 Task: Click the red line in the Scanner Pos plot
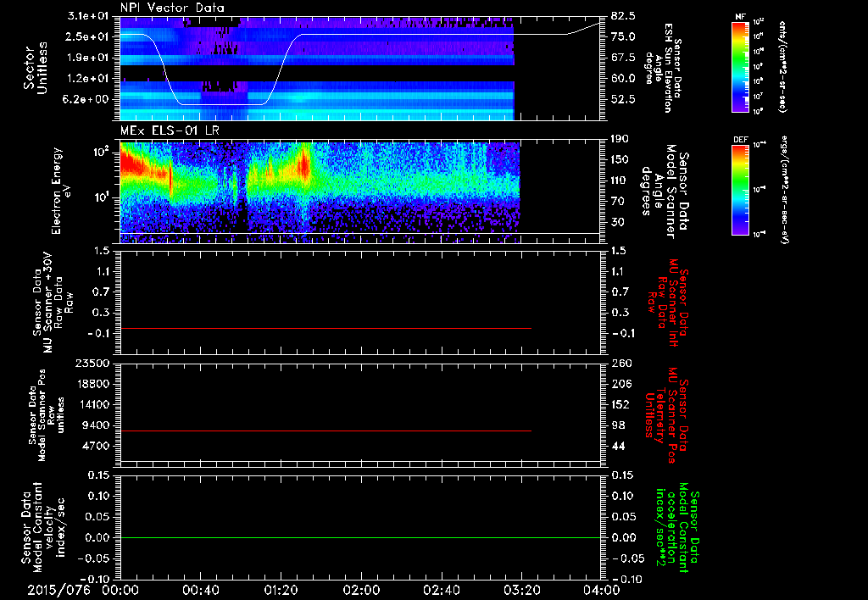click(x=325, y=431)
